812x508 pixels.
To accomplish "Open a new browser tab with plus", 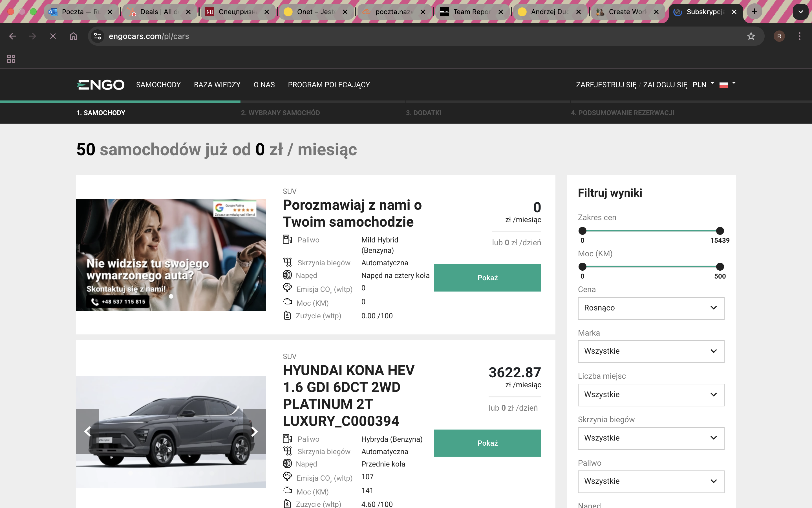I will (754, 12).
